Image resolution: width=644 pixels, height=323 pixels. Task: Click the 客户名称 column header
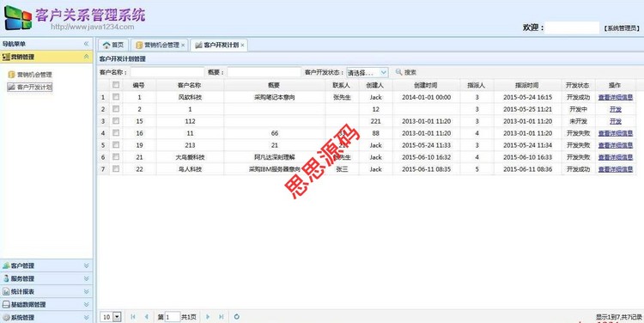[x=190, y=85]
